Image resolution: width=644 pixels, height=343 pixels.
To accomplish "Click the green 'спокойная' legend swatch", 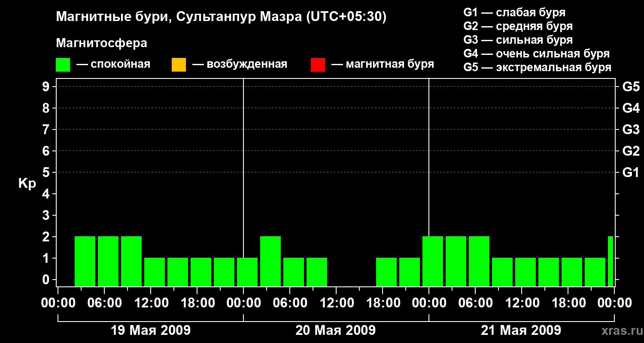I will pyautogui.click(x=63, y=65).
